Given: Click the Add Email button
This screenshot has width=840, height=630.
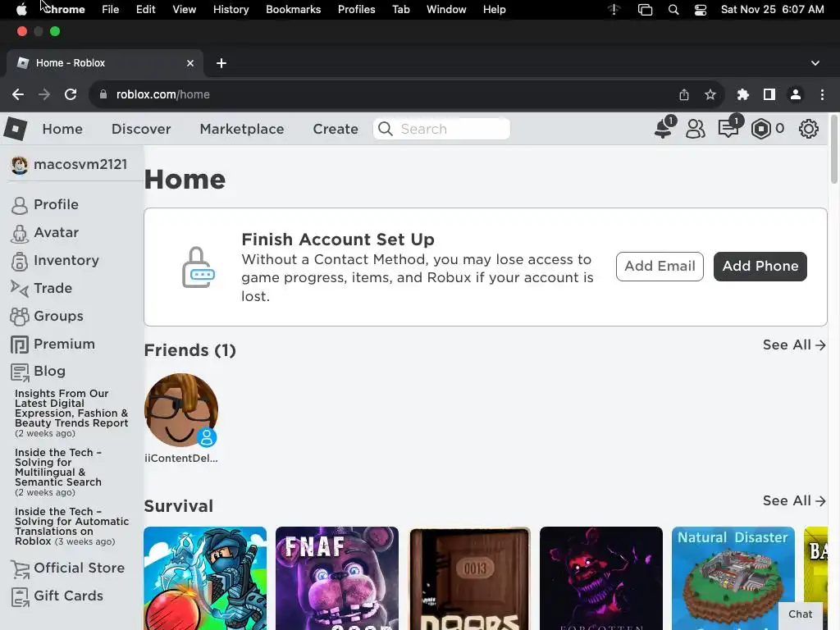Looking at the screenshot, I should point(660,267).
